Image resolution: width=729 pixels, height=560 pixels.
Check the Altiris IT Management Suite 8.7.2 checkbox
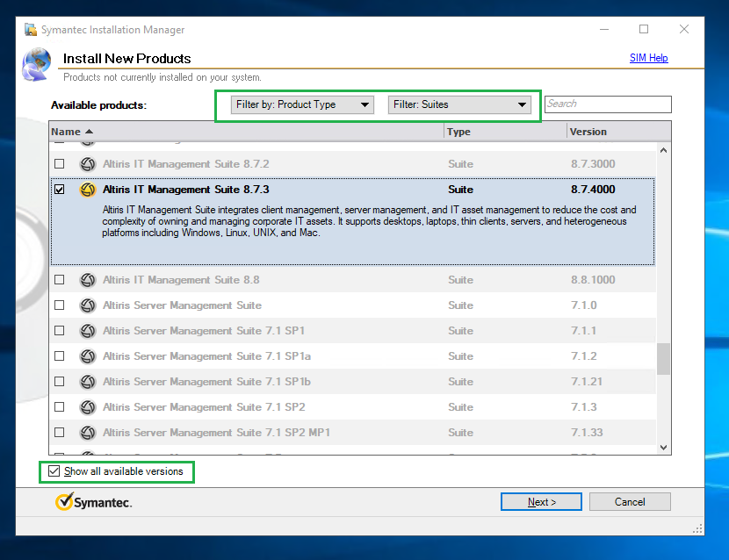pyautogui.click(x=60, y=164)
